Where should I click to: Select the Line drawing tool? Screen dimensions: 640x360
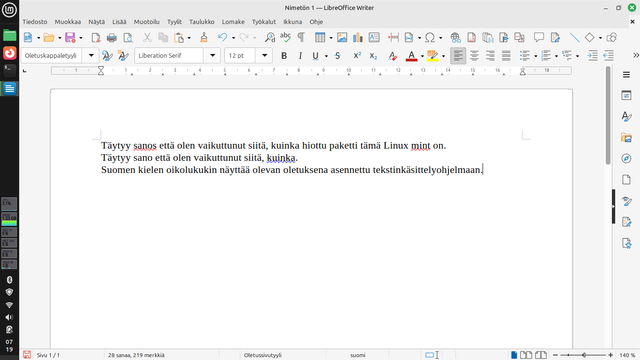point(574,38)
